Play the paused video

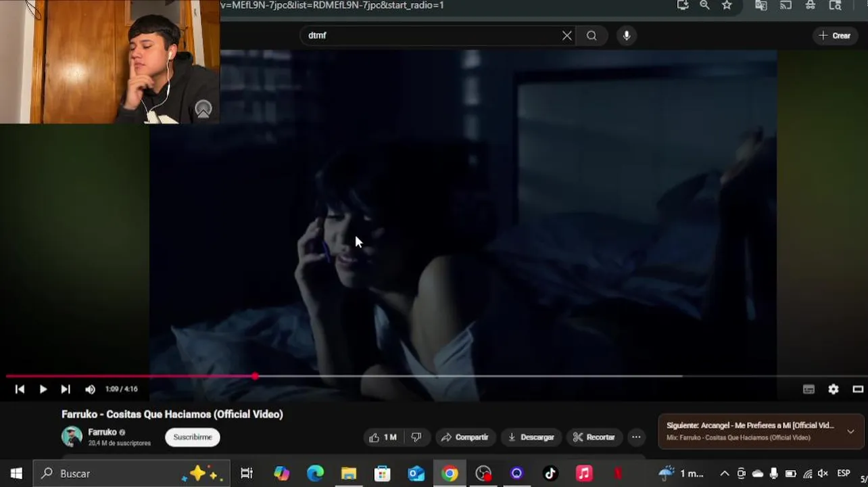point(43,389)
